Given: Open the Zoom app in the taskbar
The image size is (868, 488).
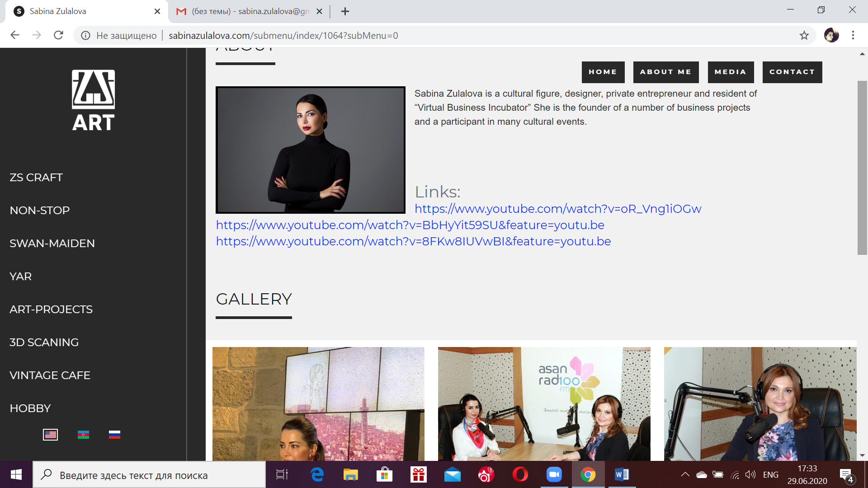Looking at the screenshot, I should [554, 474].
